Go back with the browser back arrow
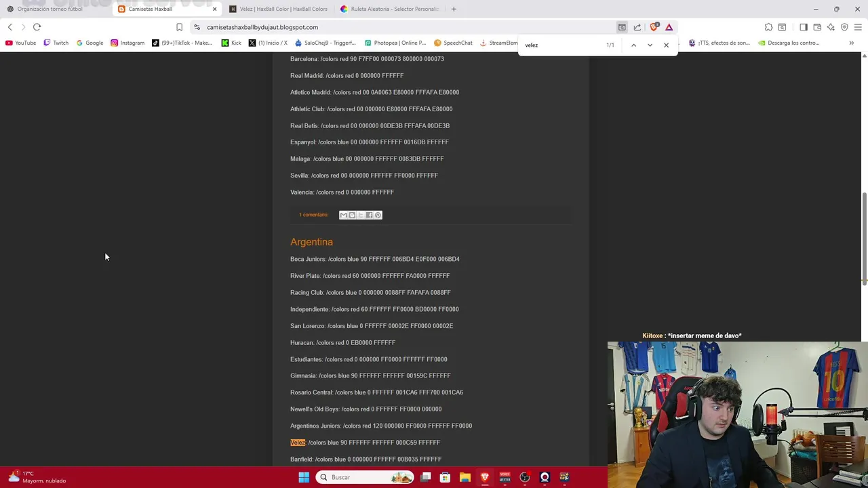 [10, 27]
